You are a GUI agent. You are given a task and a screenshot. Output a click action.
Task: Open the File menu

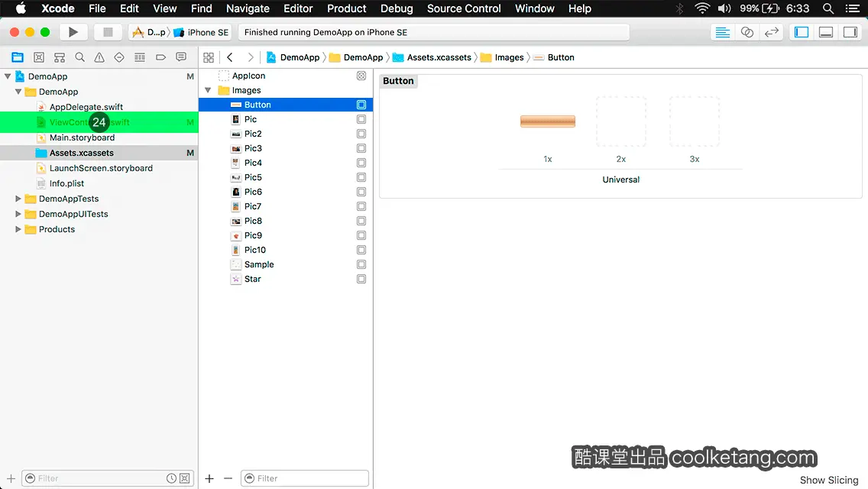click(x=97, y=8)
